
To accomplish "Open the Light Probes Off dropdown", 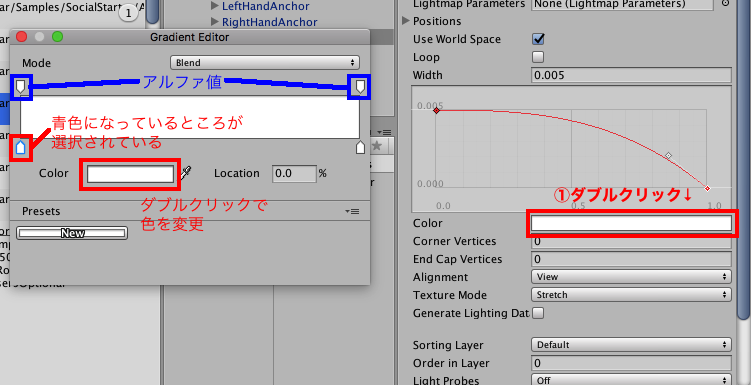I will (631, 380).
